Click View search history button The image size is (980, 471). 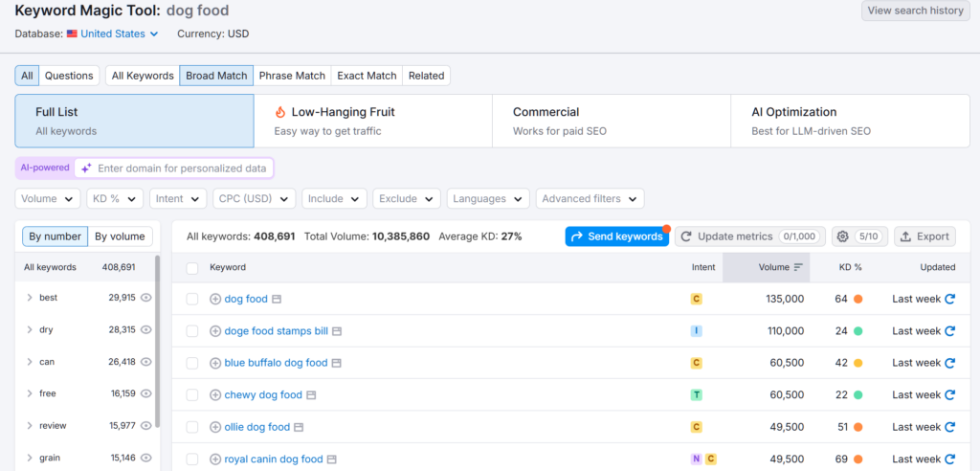(916, 11)
